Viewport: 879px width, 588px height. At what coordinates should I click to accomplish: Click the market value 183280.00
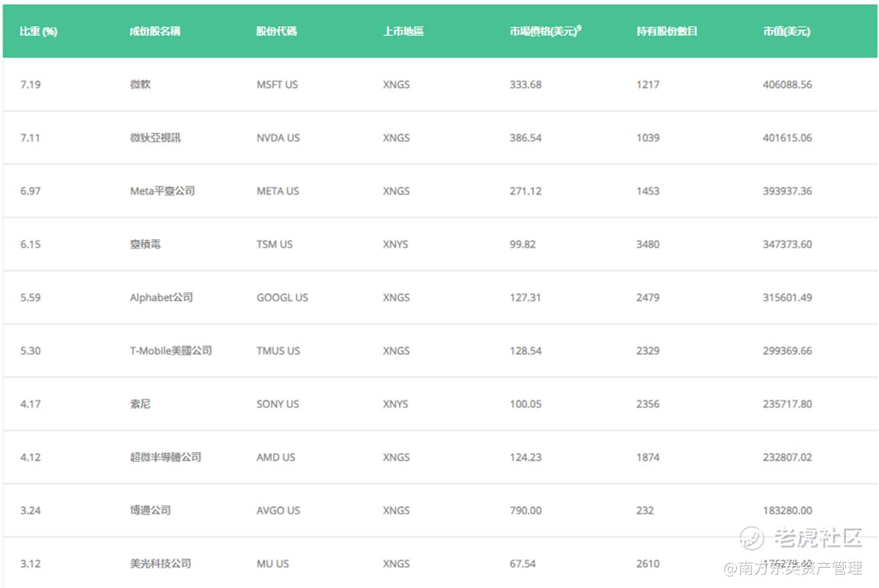click(x=788, y=510)
